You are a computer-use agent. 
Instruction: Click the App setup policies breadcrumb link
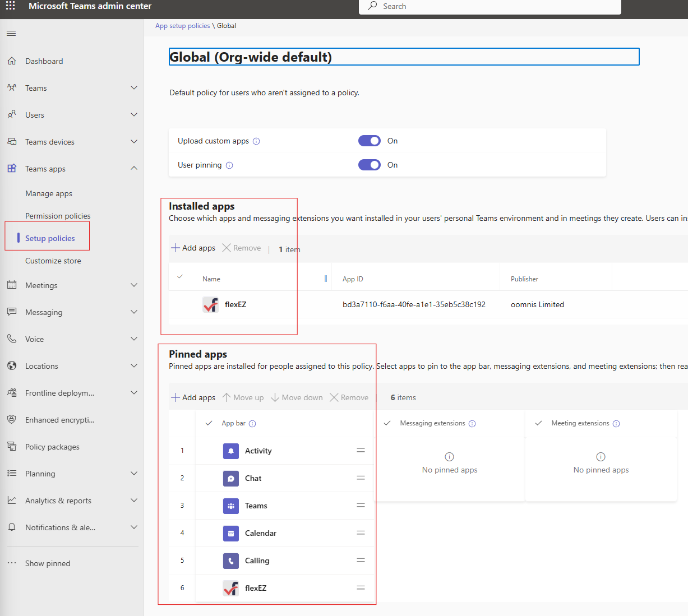(183, 26)
